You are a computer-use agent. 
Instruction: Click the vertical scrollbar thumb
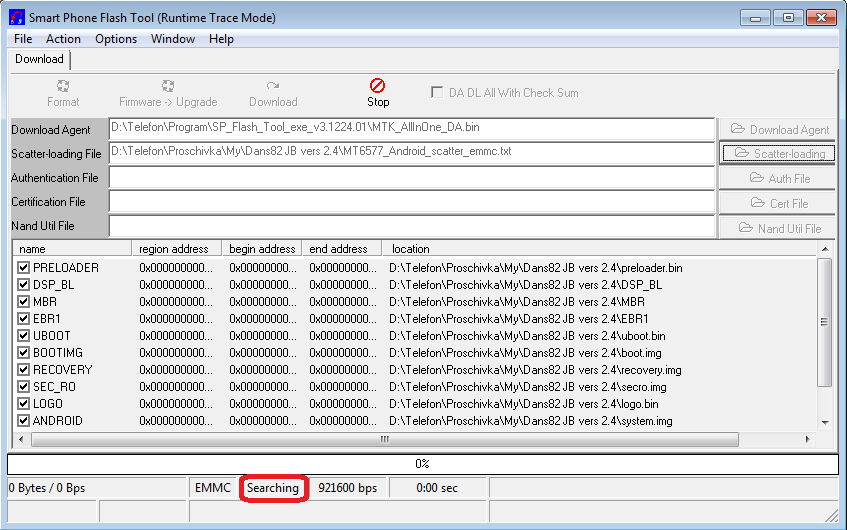tap(825, 322)
